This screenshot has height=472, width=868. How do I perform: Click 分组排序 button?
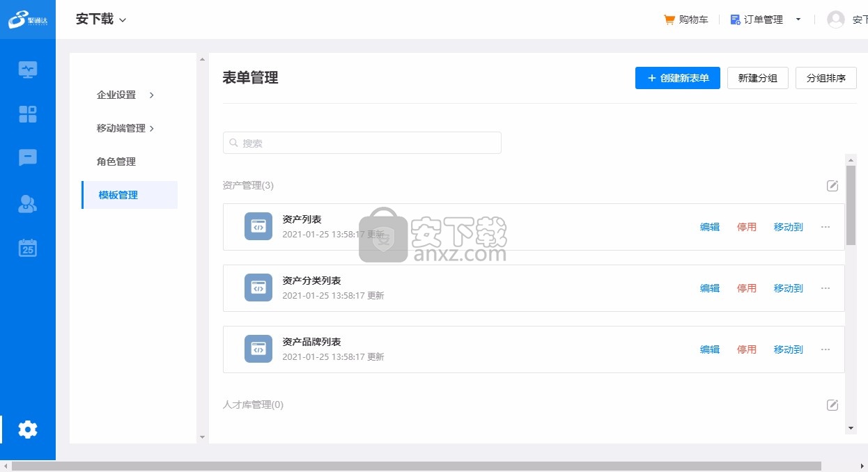(x=826, y=78)
